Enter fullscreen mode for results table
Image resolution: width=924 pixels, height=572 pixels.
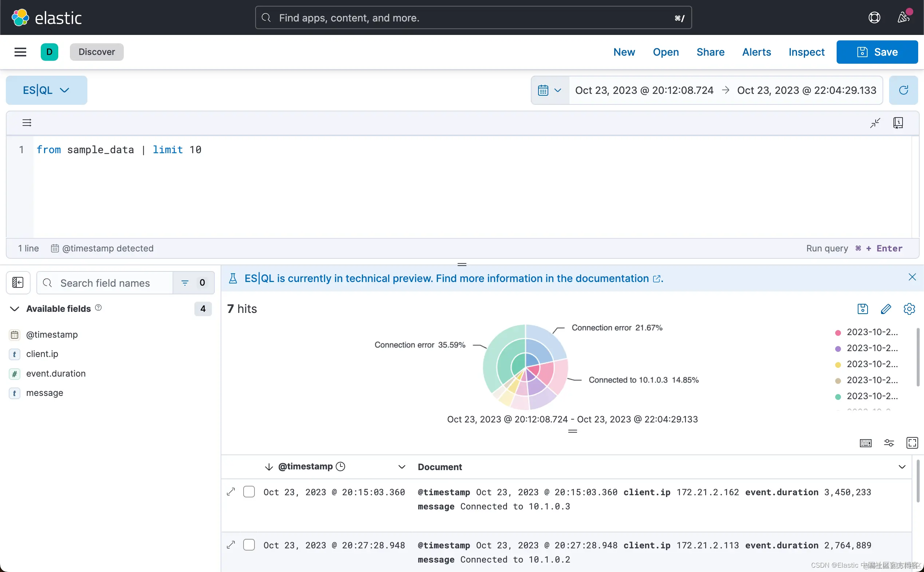[912, 442]
